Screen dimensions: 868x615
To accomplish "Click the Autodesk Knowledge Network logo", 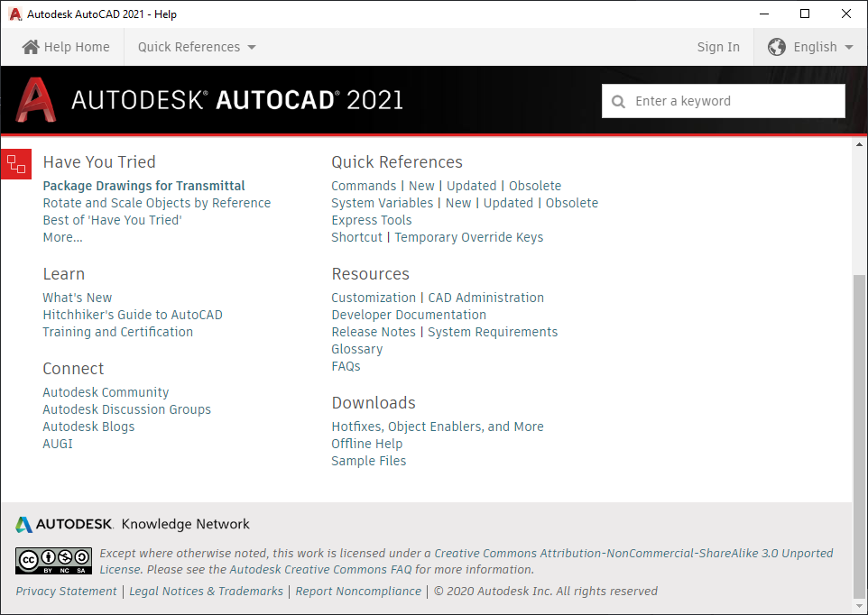I will pyautogui.click(x=133, y=524).
